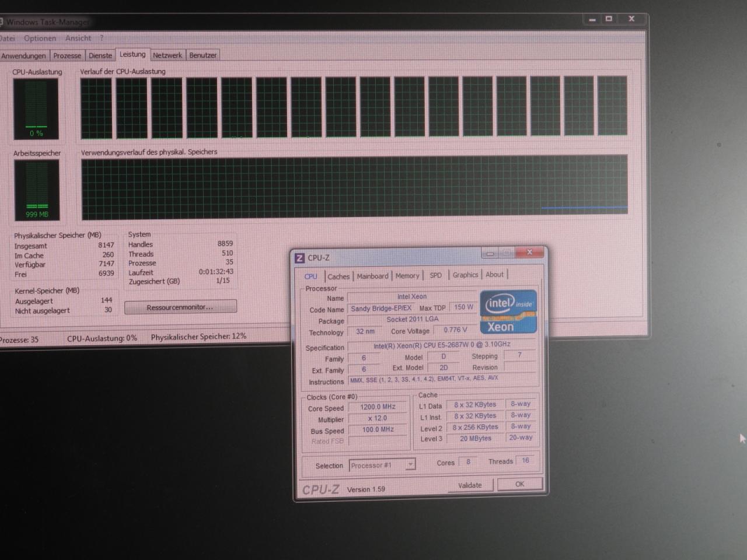
Task: Click the Instructions field MMX, SSE list
Action: (x=441, y=379)
